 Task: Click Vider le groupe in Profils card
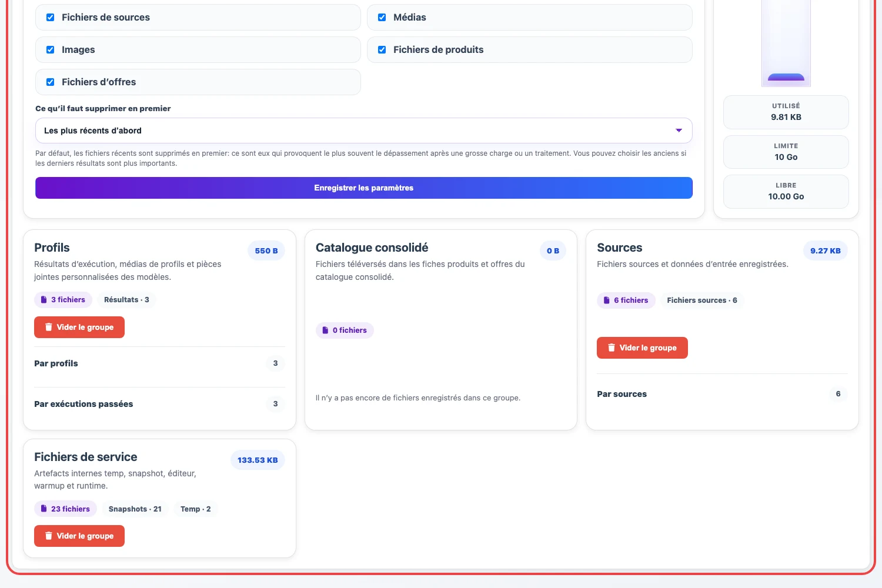click(x=79, y=328)
